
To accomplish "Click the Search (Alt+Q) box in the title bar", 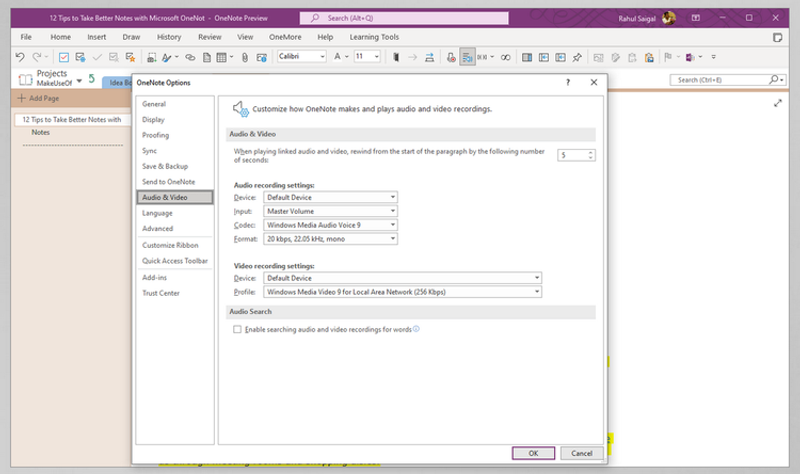I will (x=404, y=18).
